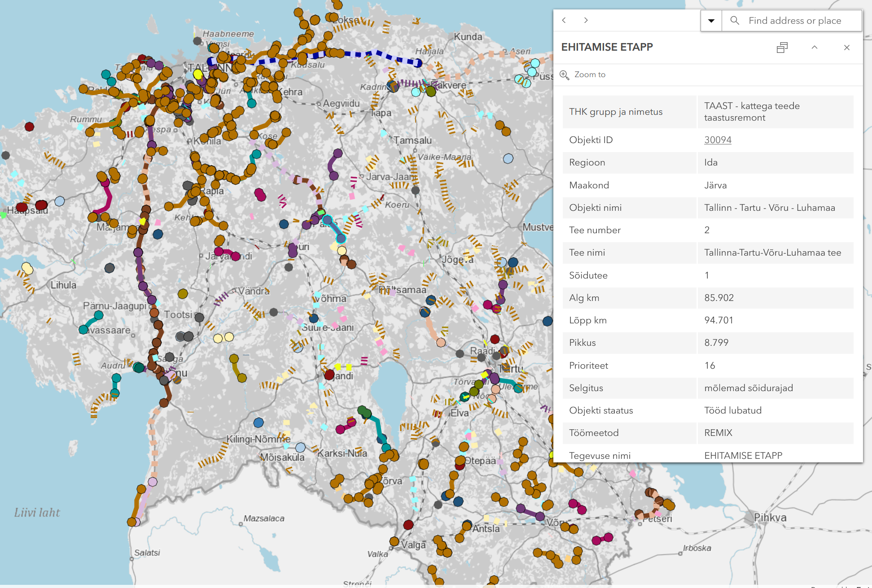Click pale yellow circle marker west of Lihula

click(27, 268)
